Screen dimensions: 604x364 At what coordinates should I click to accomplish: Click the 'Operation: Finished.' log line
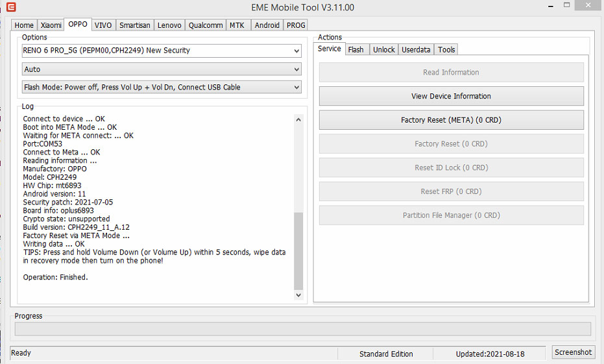point(56,277)
